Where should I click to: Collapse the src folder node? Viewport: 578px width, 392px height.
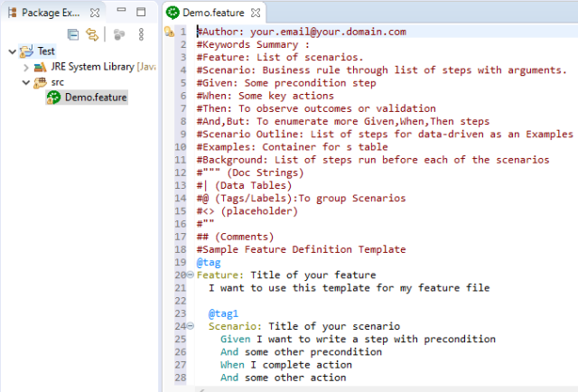click(x=26, y=82)
